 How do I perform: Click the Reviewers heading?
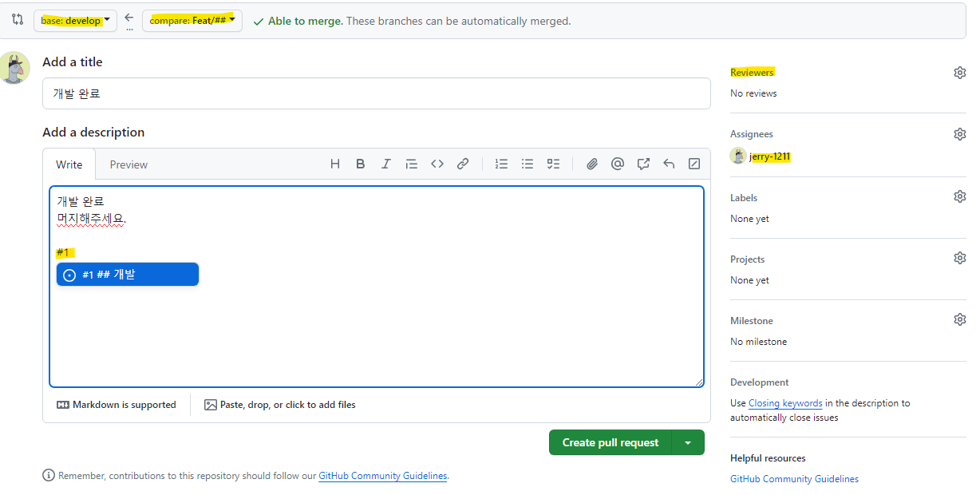click(752, 72)
